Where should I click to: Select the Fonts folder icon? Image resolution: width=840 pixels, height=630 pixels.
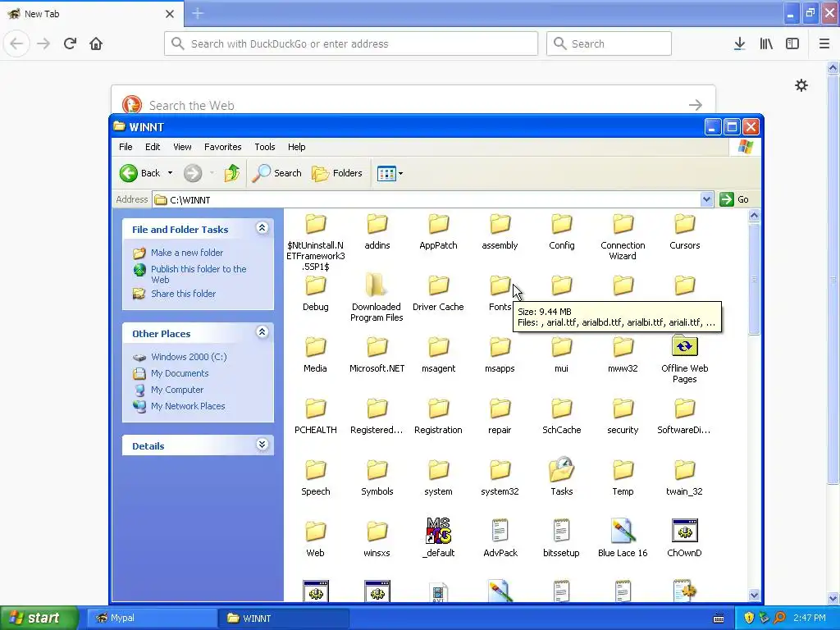(x=500, y=286)
